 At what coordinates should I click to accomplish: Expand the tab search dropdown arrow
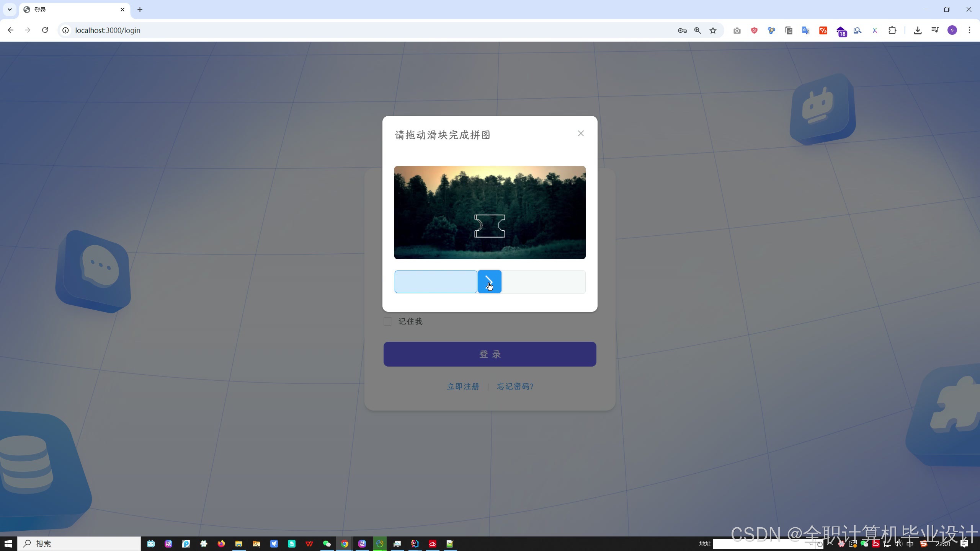pos(10,10)
